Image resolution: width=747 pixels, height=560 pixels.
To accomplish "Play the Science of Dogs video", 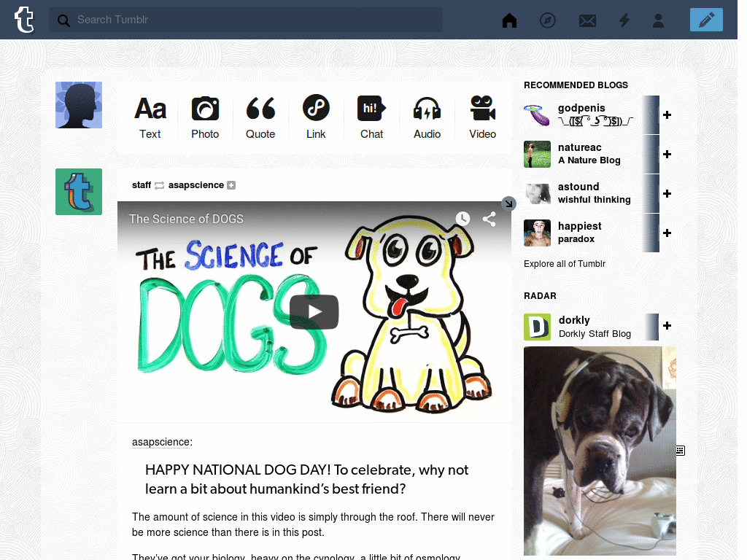I will (x=314, y=312).
